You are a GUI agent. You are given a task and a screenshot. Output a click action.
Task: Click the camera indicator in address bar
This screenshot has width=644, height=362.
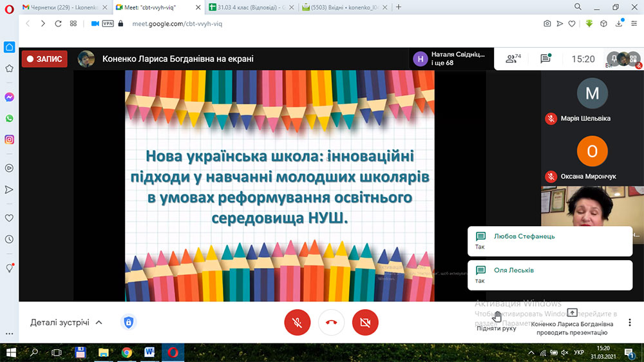click(95, 24)
